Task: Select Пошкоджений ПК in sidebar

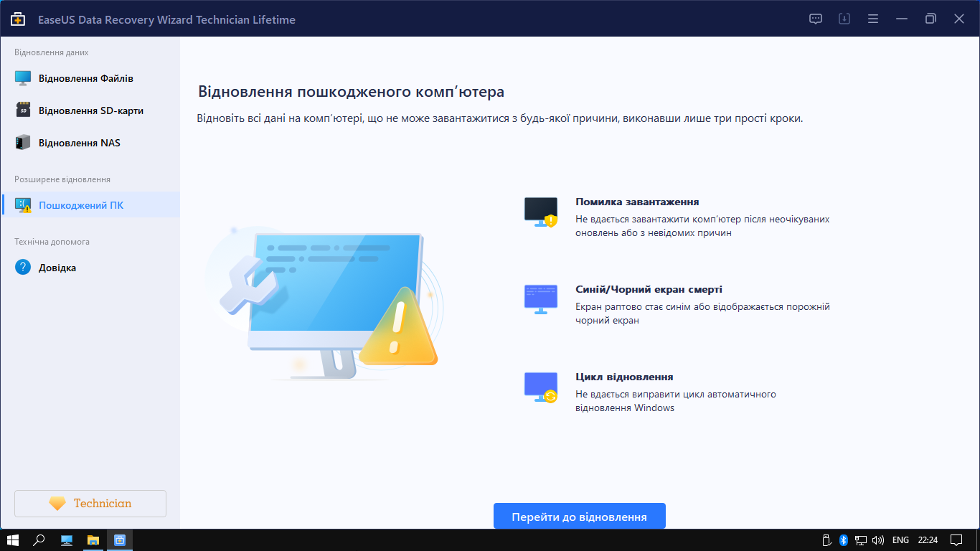Action: pyautogui.click(x=90, y=205)
